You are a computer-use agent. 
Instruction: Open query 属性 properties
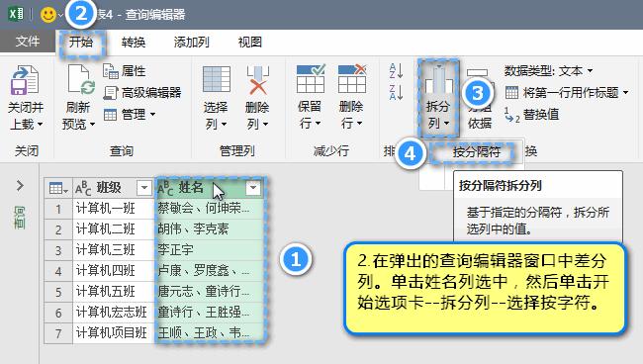coord(125,71)
